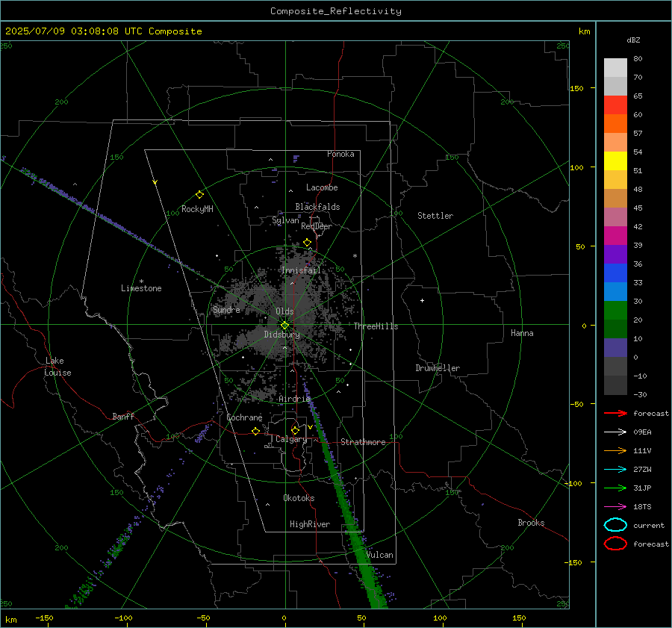Click the Didsbury label on the map
The height and width of the screenshot is (628, 672).
click(282, 335)
